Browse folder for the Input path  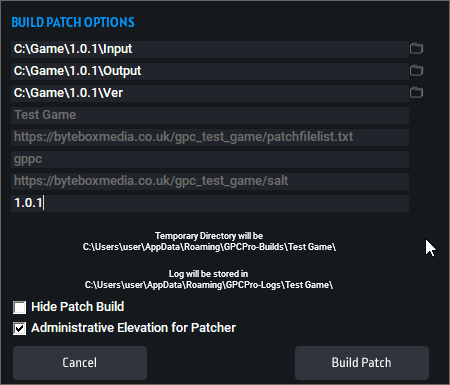click(x=416, y=49)
